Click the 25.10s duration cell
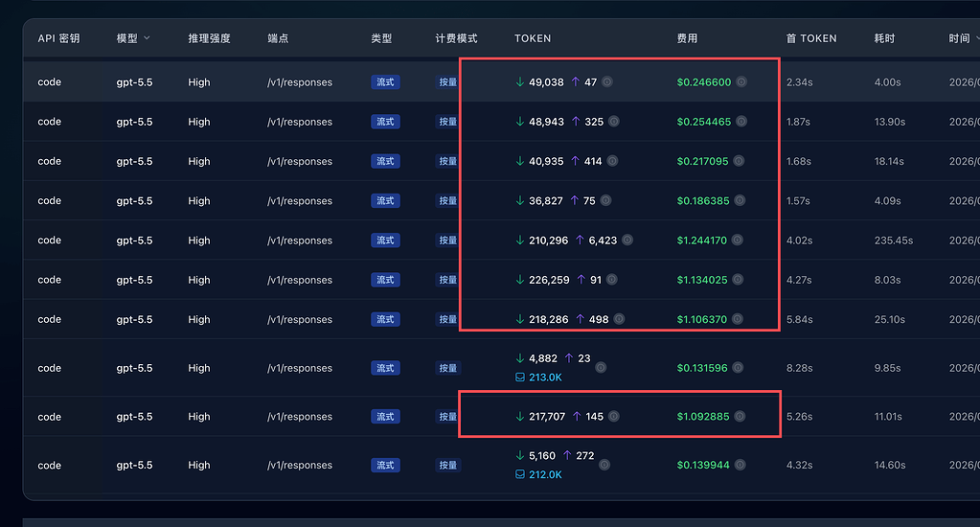Screen dimensions: 980x527 (889, 319)
